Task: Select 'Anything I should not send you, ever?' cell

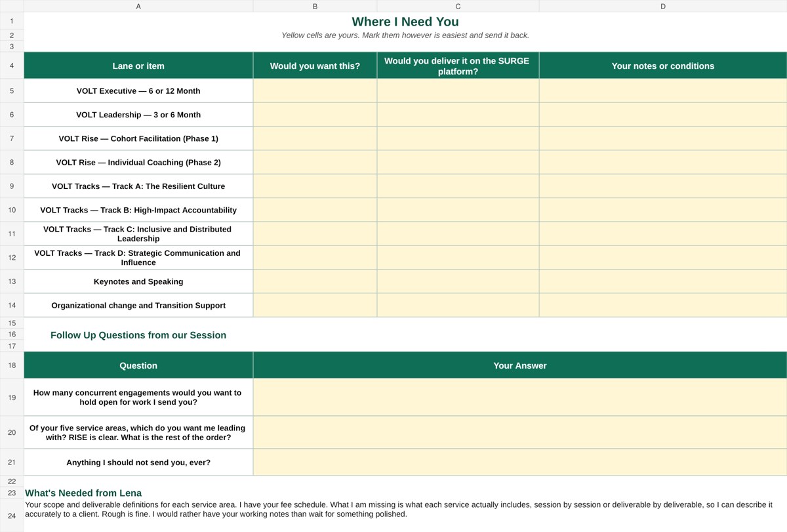Action: click(138, 462)
